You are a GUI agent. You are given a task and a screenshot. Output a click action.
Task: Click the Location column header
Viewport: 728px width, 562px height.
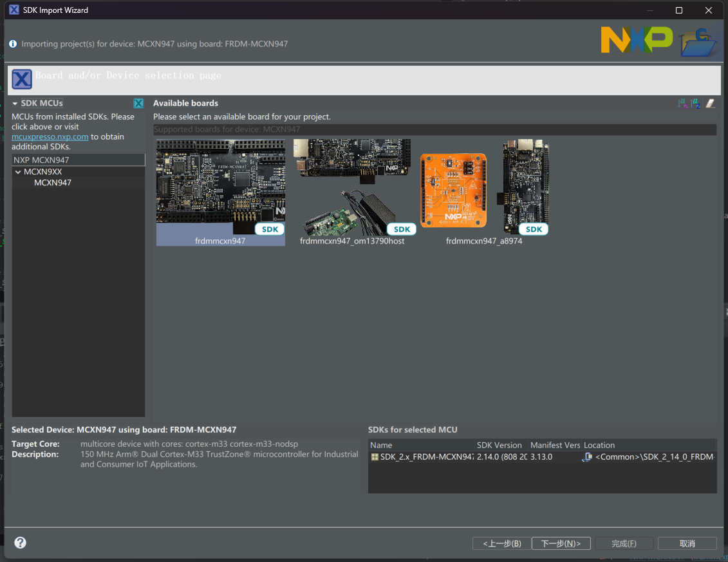[x=649, y=445]
